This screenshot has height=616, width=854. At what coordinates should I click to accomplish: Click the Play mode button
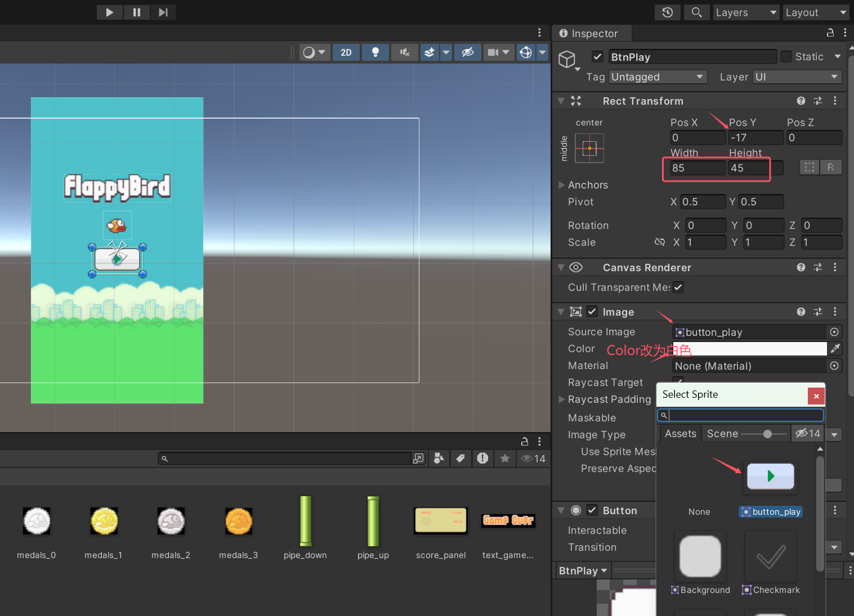[x=109, y=12]
